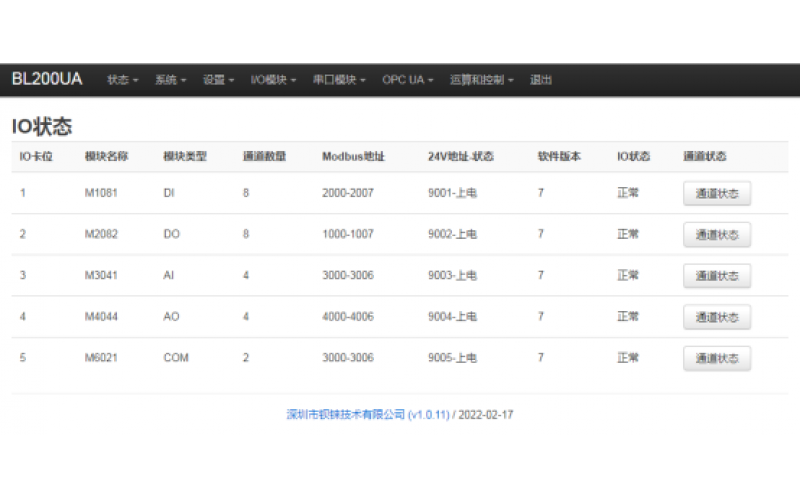Click Modbus address 2000-2007

click(x=348, y=193)
